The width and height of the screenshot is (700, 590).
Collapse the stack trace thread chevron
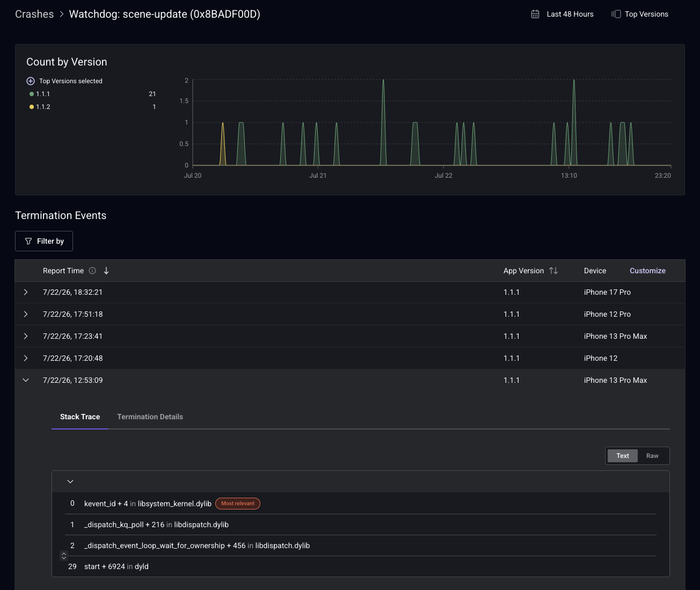pos(70,482)
